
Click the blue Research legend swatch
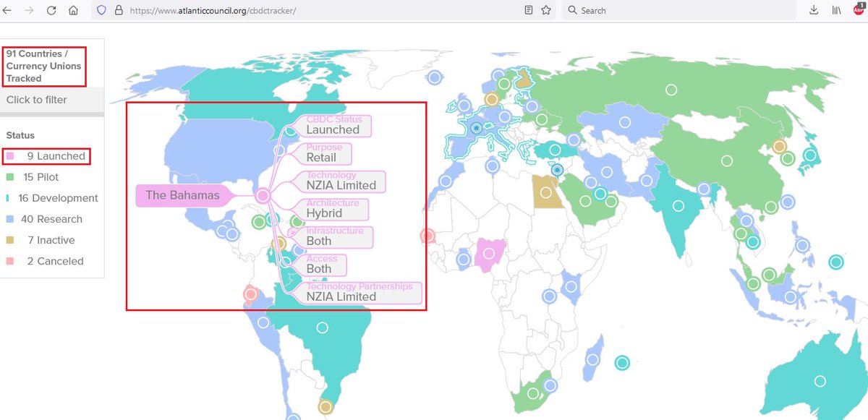pyautogui.click(x=9, y=219)
